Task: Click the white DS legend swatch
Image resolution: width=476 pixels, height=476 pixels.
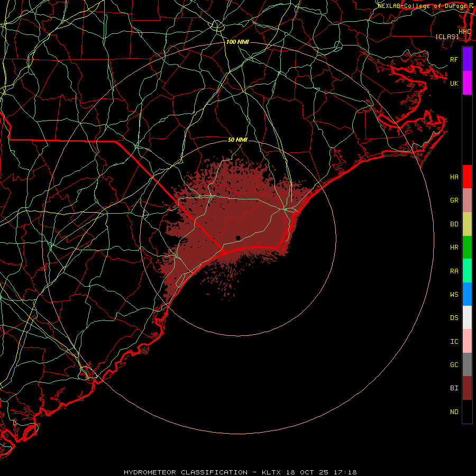Action: tap(467, 317)
